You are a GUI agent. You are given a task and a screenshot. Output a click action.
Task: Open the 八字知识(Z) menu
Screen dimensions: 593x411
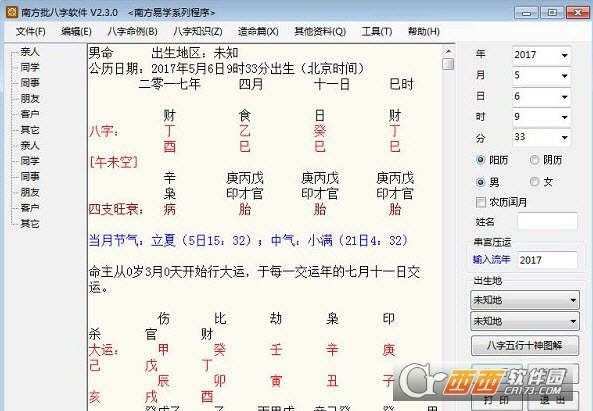197,31
